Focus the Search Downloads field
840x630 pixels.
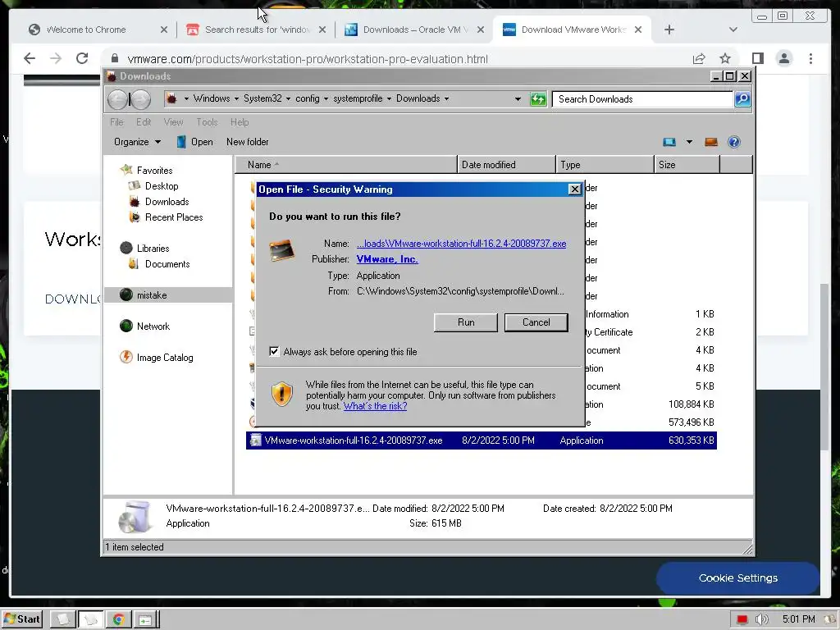pyautogui.click(x=643, y=99)
